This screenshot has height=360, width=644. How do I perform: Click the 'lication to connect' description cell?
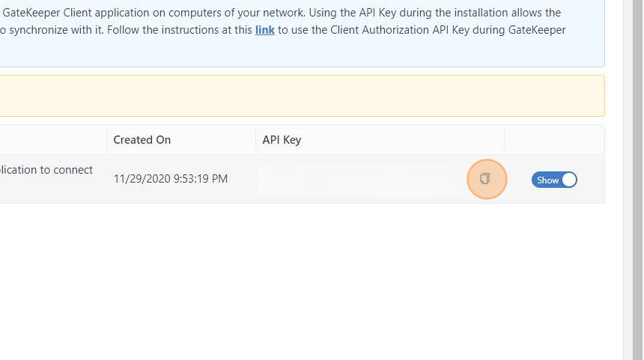point(46,170)
